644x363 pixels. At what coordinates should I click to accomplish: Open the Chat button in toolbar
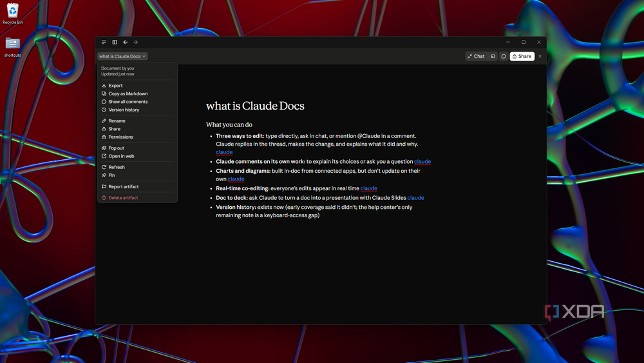(476, 56)
